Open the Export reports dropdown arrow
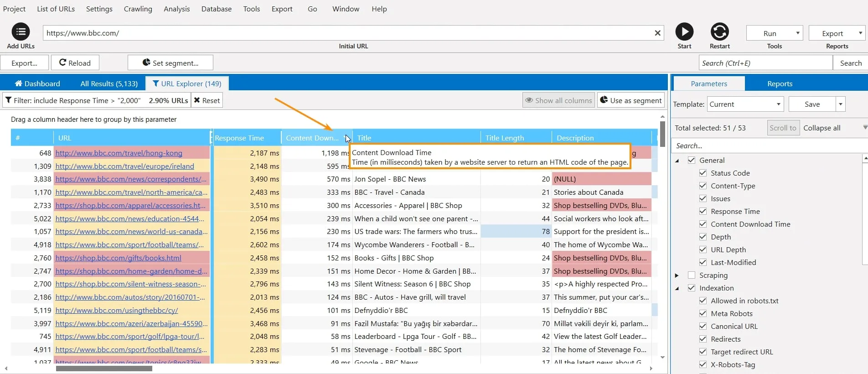This screenshot has height=374, width=868. click(x=860, y=33)
